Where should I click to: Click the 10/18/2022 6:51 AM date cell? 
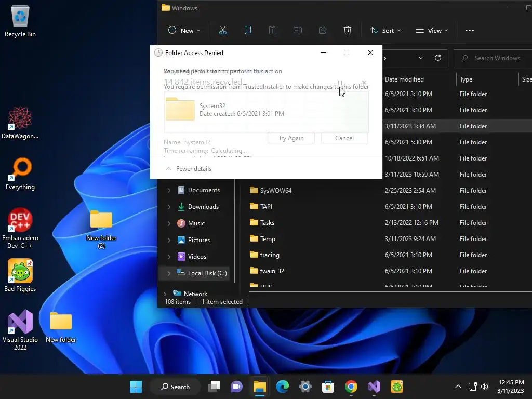(412, 158)
